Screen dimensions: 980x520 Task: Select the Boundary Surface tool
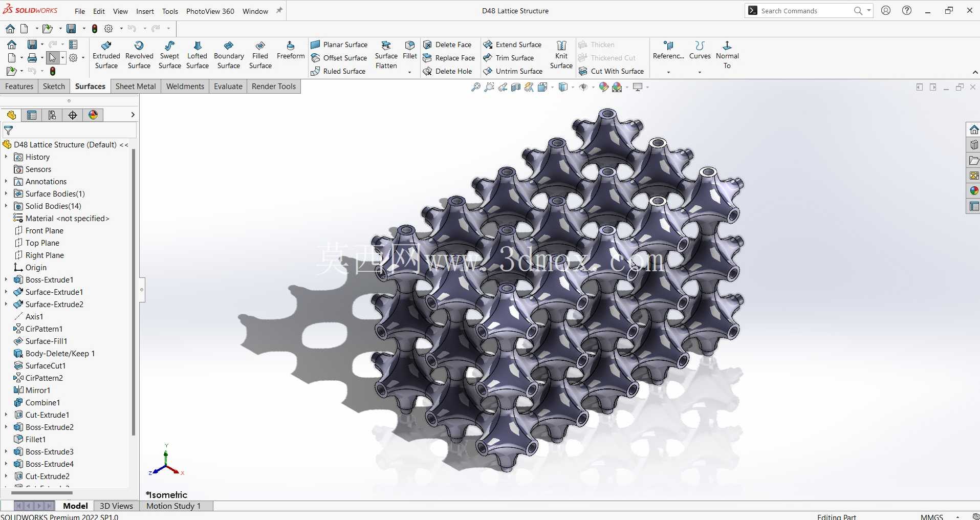pos(229,55)
